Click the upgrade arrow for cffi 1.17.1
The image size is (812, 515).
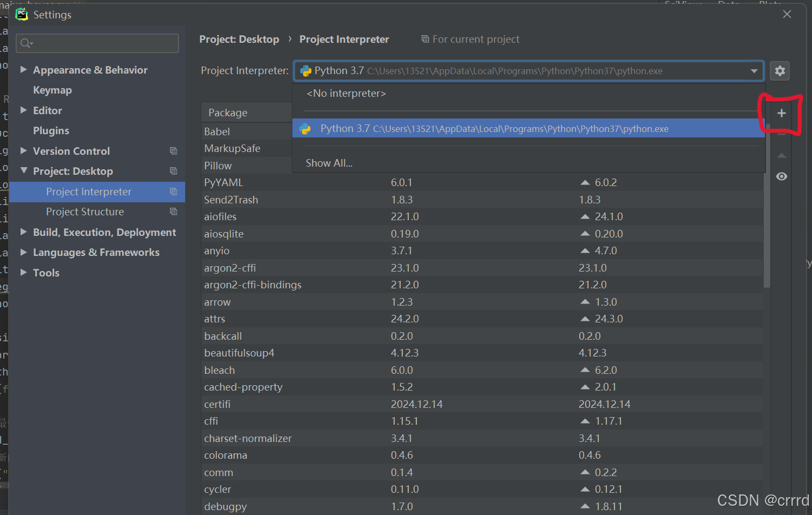(585, 421)
